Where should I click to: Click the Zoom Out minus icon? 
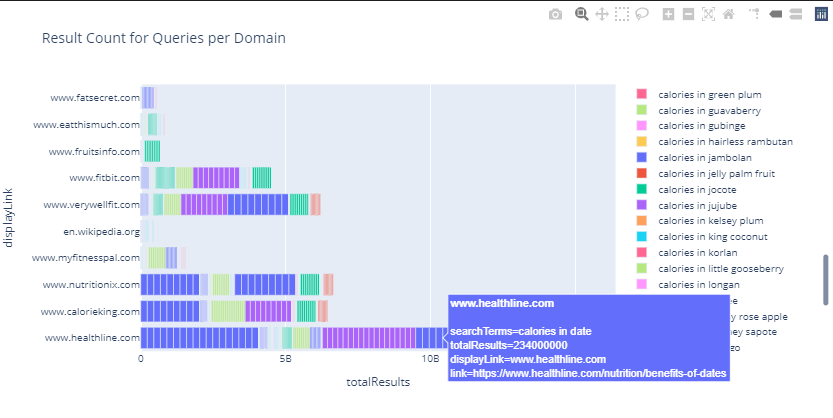(x=688, y=14)
